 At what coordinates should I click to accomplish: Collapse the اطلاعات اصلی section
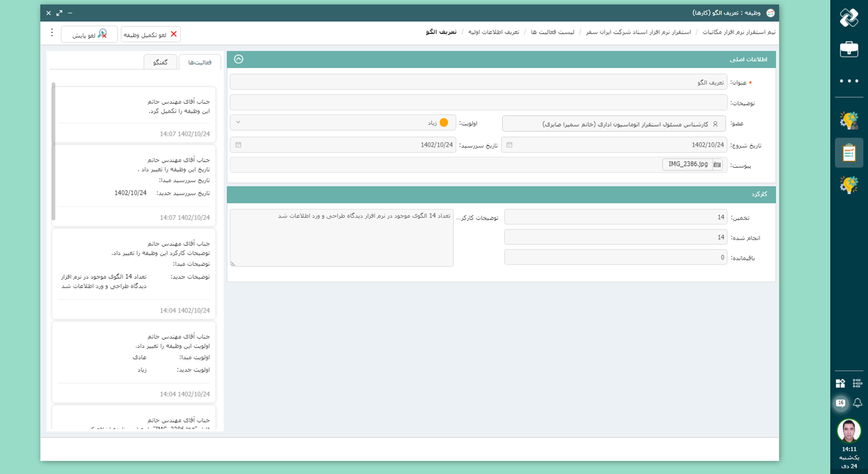(239, 59)
